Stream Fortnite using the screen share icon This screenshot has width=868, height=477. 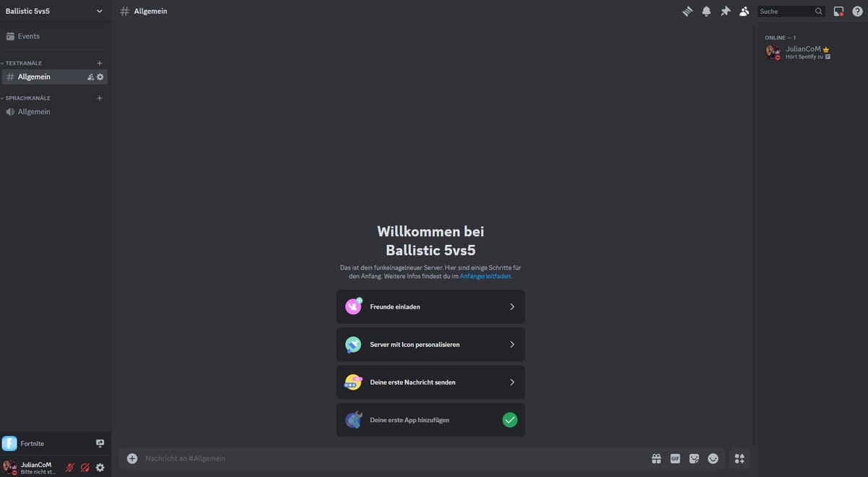(x=100, y=443)
